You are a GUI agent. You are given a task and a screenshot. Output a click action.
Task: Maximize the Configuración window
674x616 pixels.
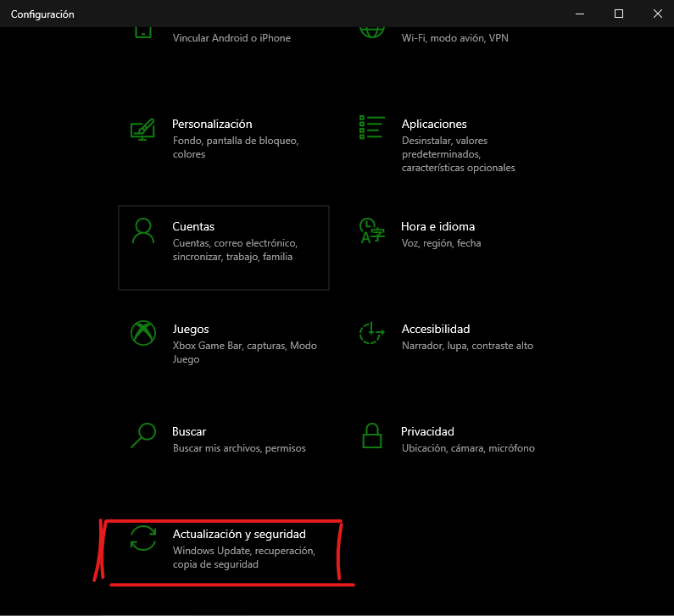[x=619, y=14]
